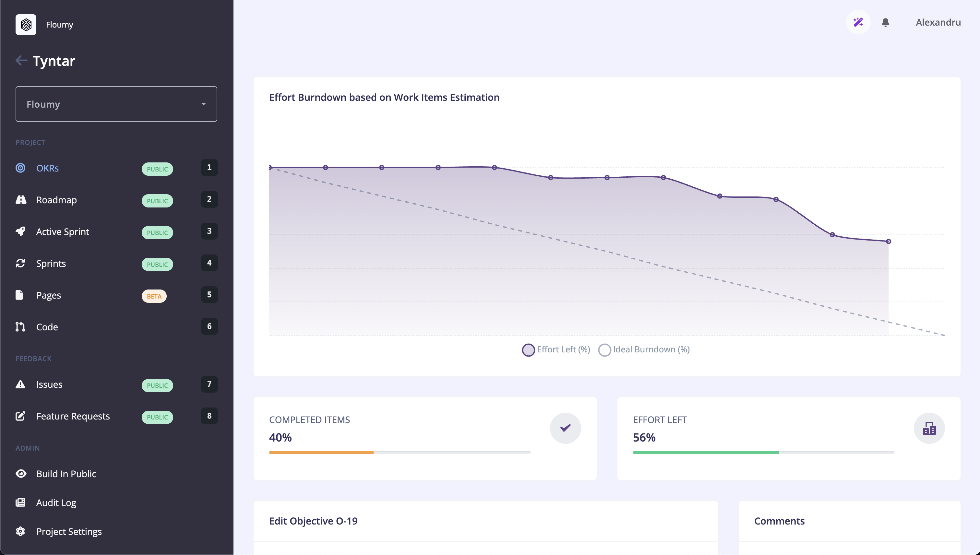980x555 pixels.
Task: Click the Effort Left chart icon
Action: coord(929,428)
